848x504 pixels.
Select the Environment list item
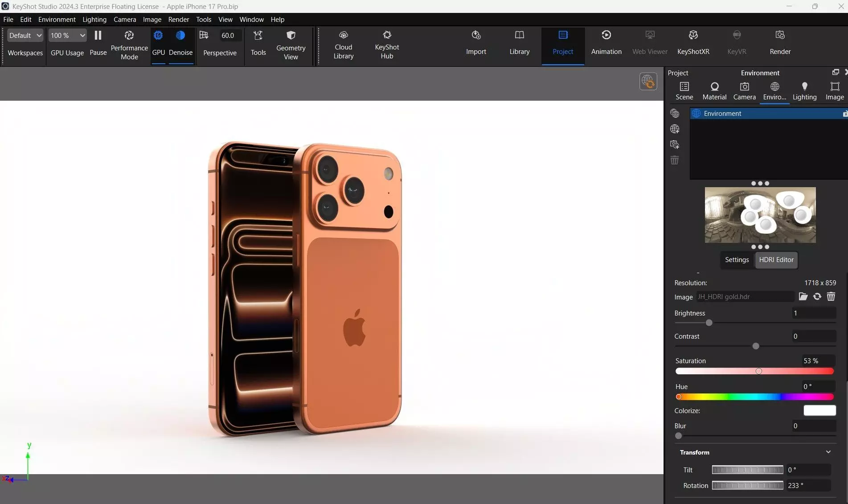pos(768,114)
